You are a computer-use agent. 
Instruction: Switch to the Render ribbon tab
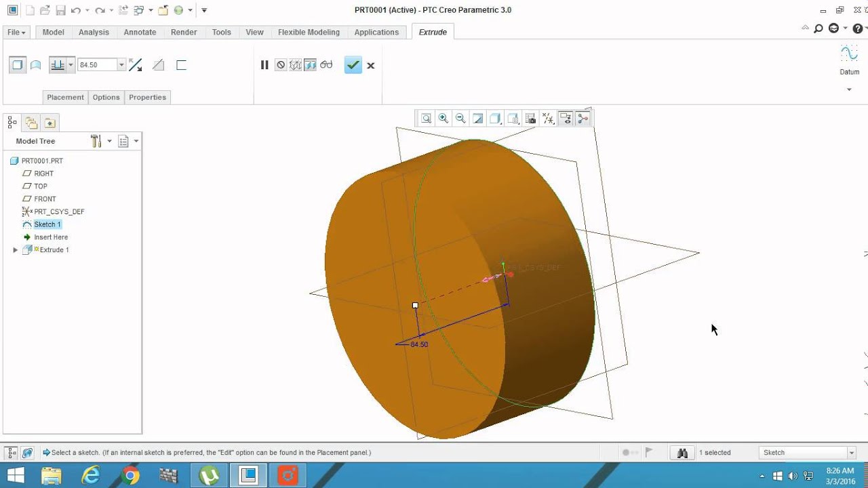[184, 32]
